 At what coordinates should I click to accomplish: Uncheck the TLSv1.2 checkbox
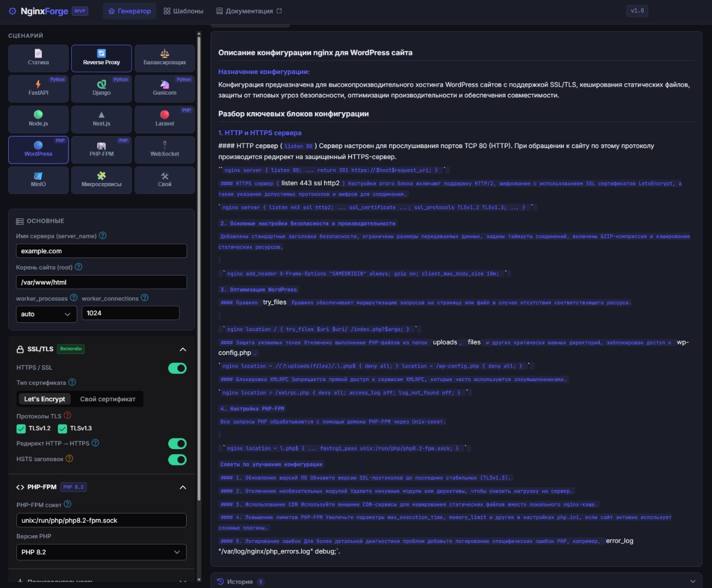(21, 428)
